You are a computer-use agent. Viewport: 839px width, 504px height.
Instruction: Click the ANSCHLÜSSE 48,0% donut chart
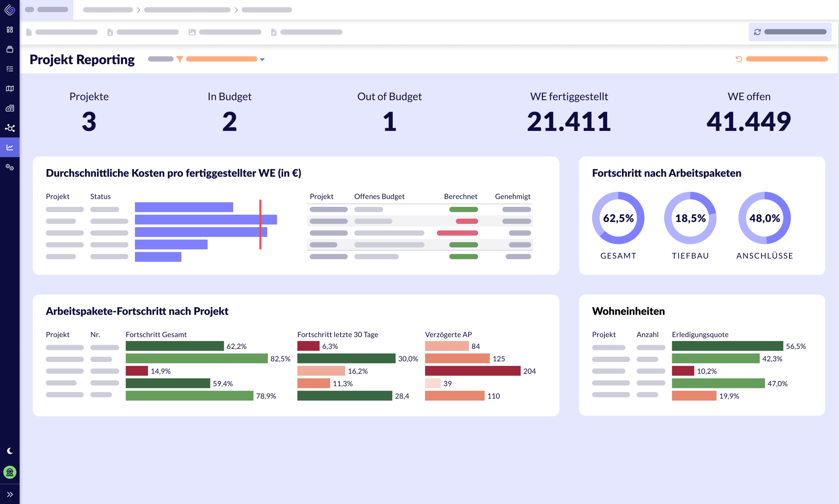click(765, 218)
